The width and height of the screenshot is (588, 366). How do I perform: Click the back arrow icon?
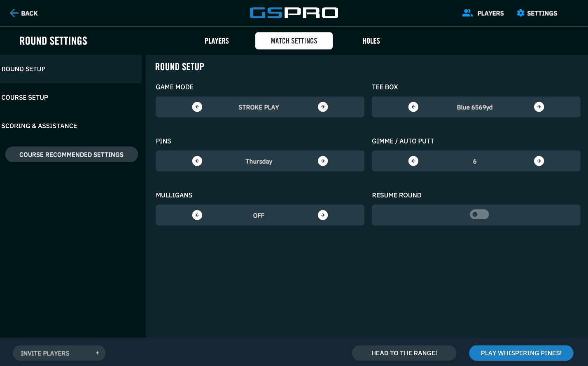[14, 13]
